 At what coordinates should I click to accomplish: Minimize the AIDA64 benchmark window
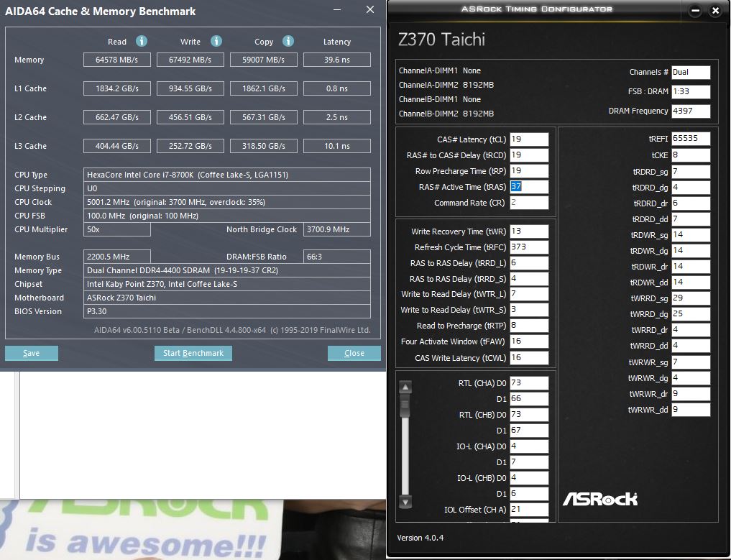point(338,10)
